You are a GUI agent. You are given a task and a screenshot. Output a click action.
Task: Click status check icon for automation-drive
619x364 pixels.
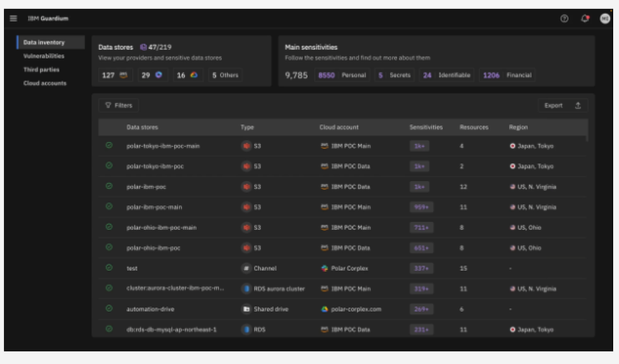point(109,308)
